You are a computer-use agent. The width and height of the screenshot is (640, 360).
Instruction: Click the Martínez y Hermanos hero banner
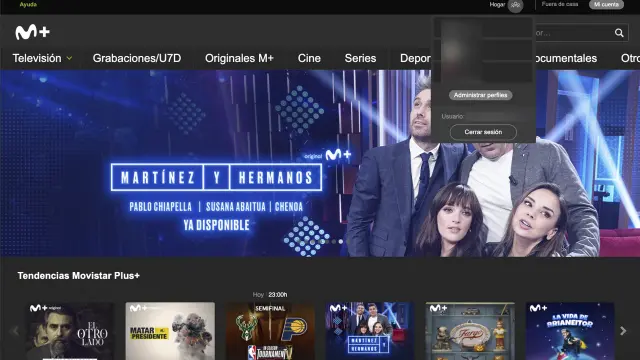point(320,163)
